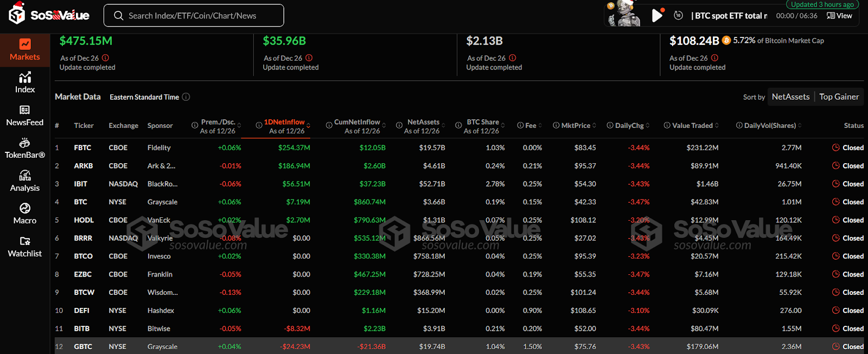Click the BRRR ticker
Viewport: 868px width, 354px height.
[x=83, y=238]
